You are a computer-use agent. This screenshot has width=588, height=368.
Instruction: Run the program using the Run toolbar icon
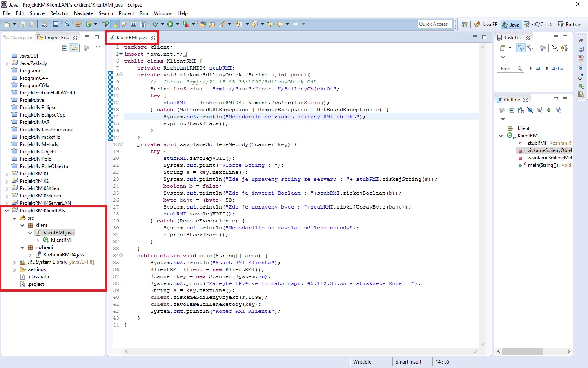tap(170, 24)
